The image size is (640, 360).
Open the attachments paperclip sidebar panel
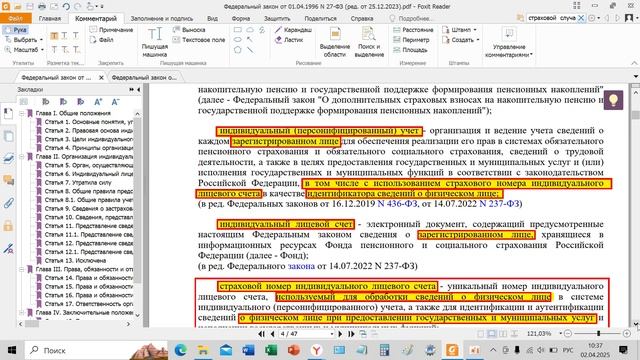click(9, 203)
